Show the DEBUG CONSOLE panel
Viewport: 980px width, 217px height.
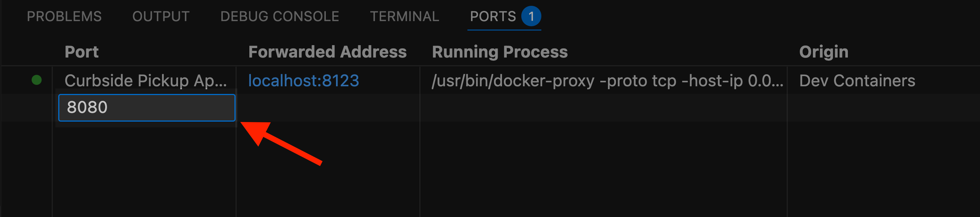[x=280, y=16]
